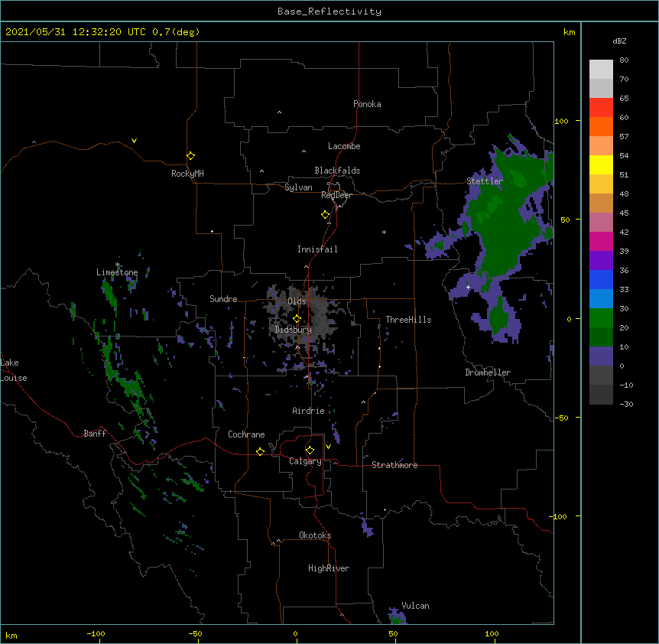This screenshot has height=644, width=659.
Task: Click the Drumheller label
Action: [488, 372]
